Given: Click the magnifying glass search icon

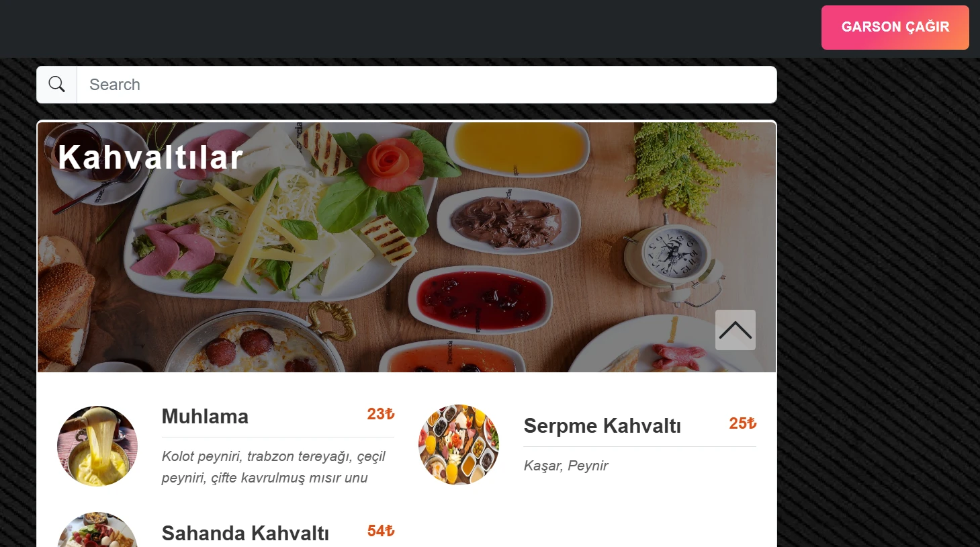Looking at the screenshot, I should tap(57, 85).
